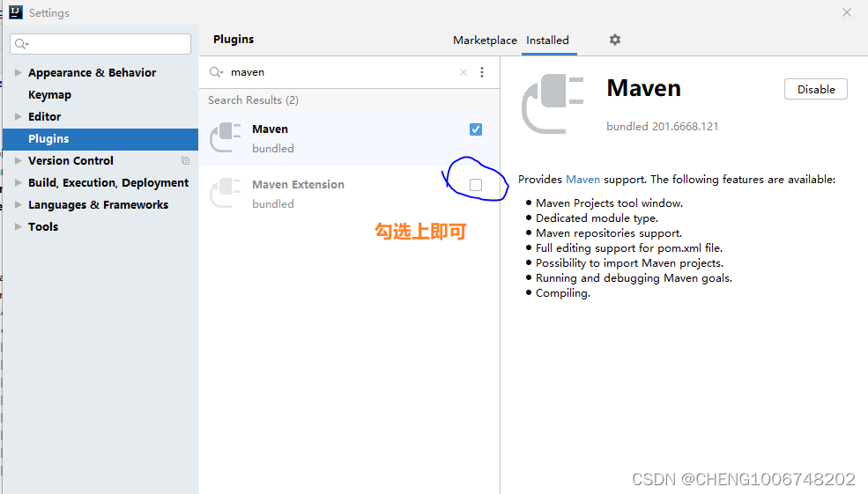Viewport: 868px width, 494px height.
Task: Focus the settings search field
Action: click(x=100, y=44)
